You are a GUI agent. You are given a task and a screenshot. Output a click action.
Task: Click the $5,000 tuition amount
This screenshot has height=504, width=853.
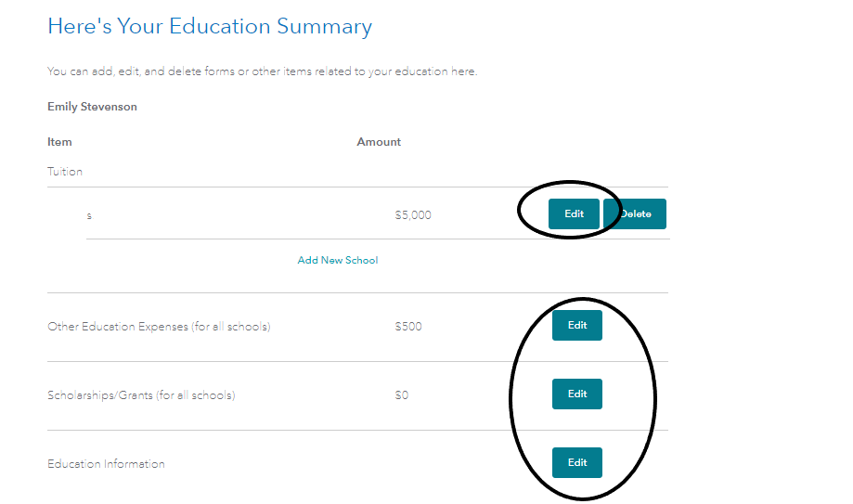[413, 215]
